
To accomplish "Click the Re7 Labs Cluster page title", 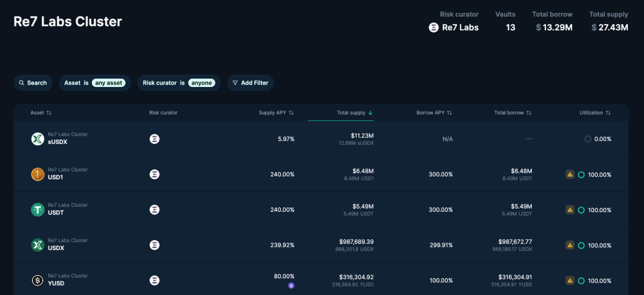I will [x=67, y=21].
